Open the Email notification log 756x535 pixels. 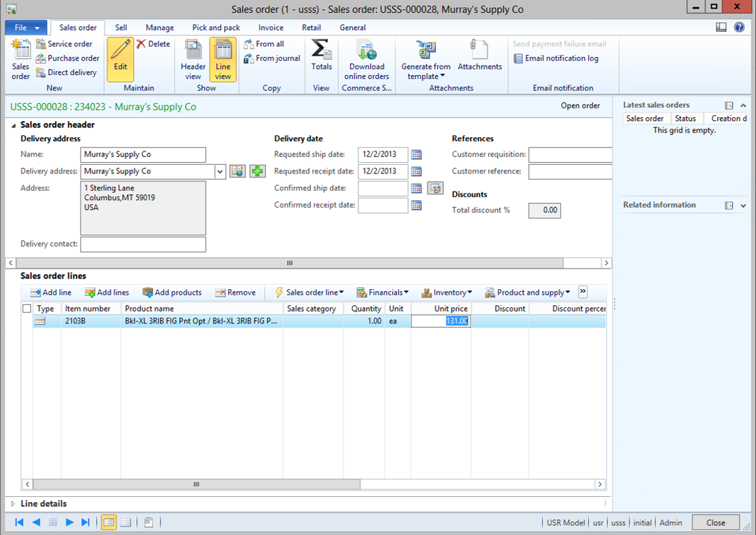(556, 58)
